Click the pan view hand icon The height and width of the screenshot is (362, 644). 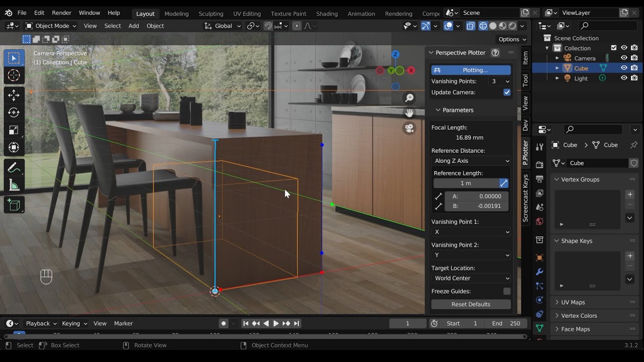point(410,113)
